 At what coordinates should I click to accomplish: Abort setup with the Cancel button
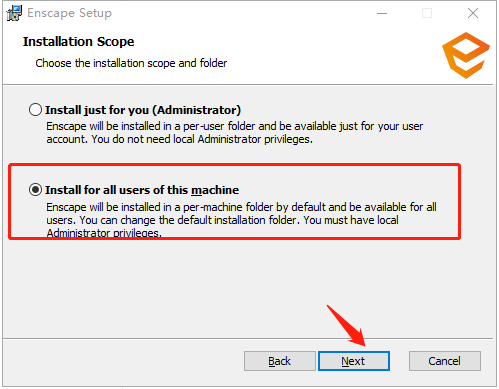click(445, 361)
